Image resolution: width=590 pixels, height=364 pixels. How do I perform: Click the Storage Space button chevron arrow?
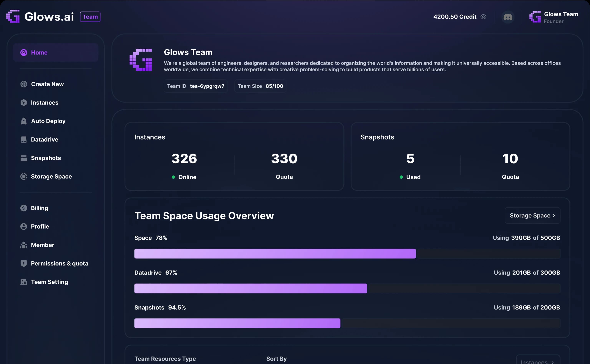point(554,216)
